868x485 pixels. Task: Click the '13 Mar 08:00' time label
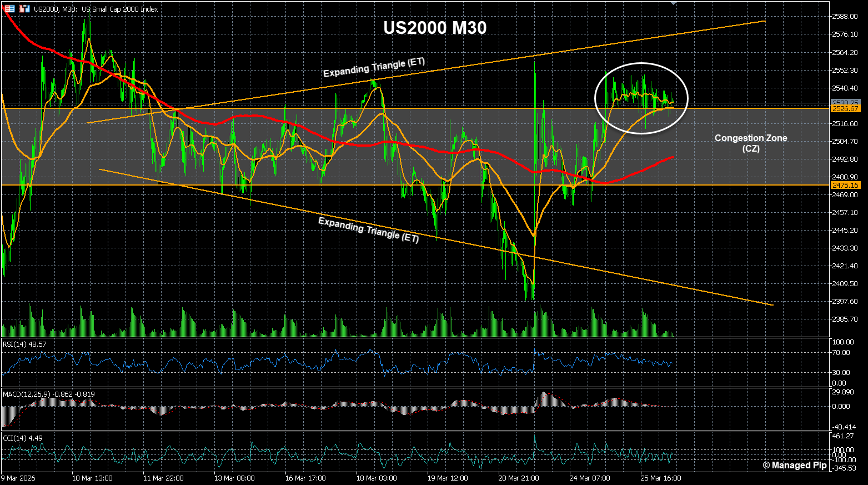pyautogui.click(x=234, y=478)
